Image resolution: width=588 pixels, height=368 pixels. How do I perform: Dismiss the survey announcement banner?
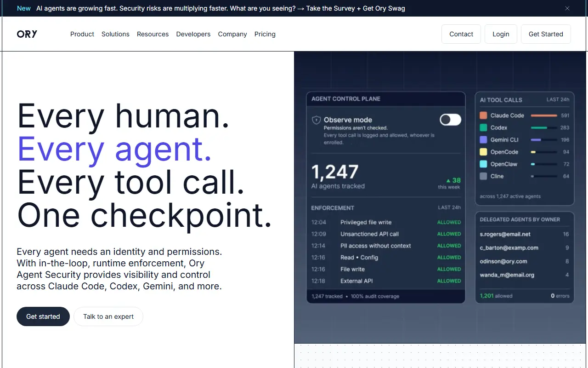pos(567,8)
